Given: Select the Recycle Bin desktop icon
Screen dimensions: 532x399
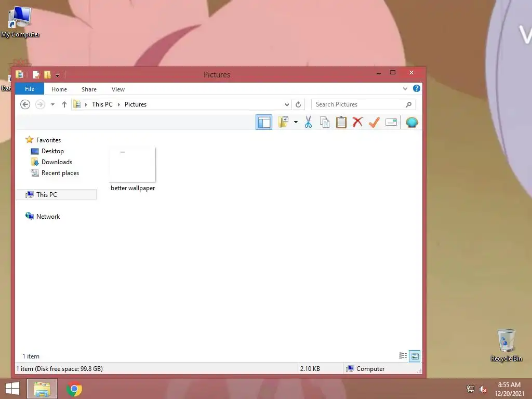Looking at the screenshot, I should tap(506, 345).
